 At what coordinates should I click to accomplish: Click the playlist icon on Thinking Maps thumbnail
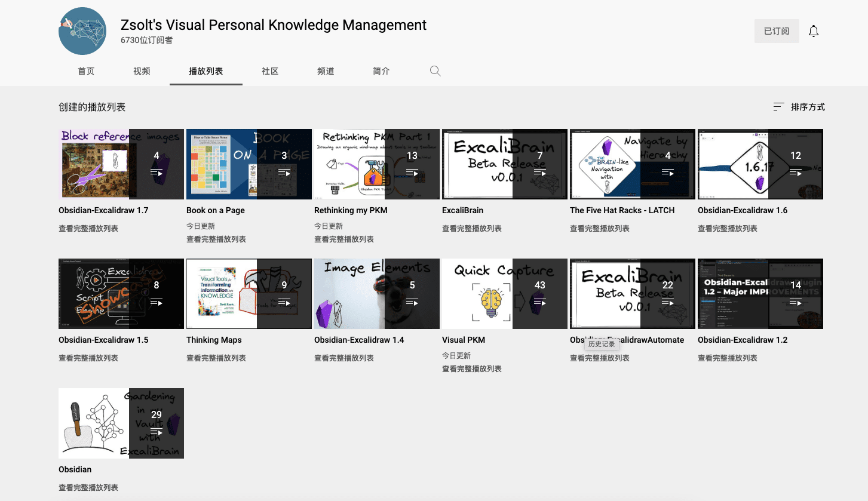coord(284,302)
